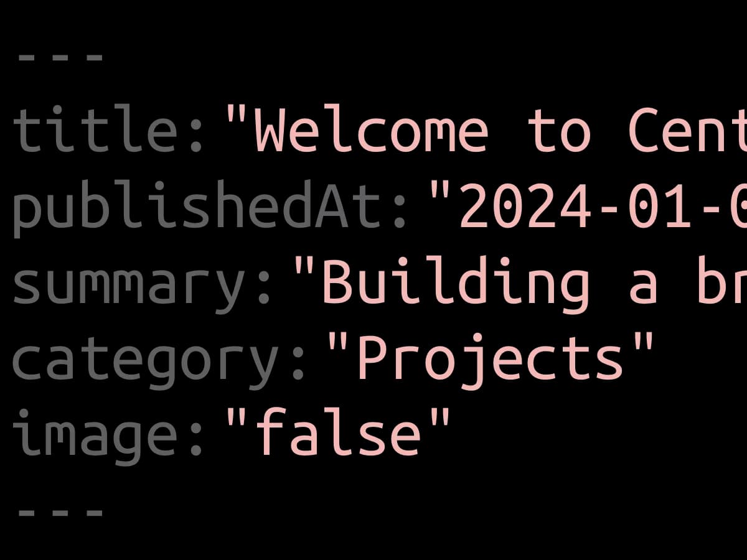Viewport: 747px width, 560px height.
Task: Place cursor in the word Welcome
Action: [371, 133]
